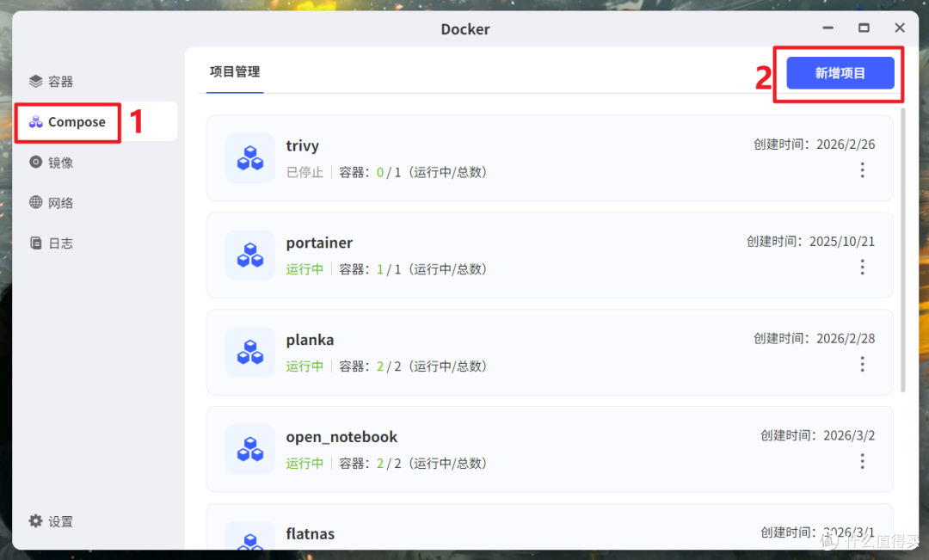Click planka's container count 2 / 2

coord(389,366)
